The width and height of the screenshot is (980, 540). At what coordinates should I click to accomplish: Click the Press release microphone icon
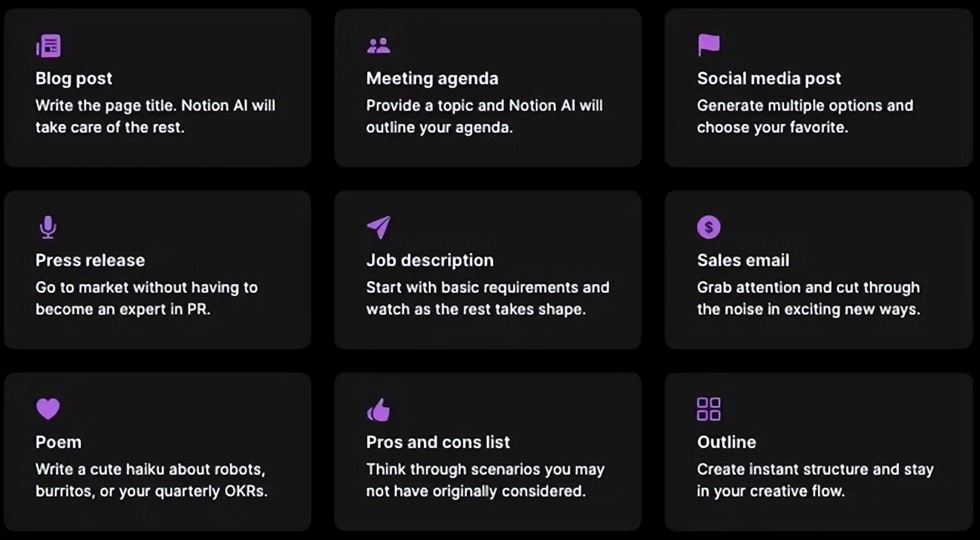[x=48, y=227]
